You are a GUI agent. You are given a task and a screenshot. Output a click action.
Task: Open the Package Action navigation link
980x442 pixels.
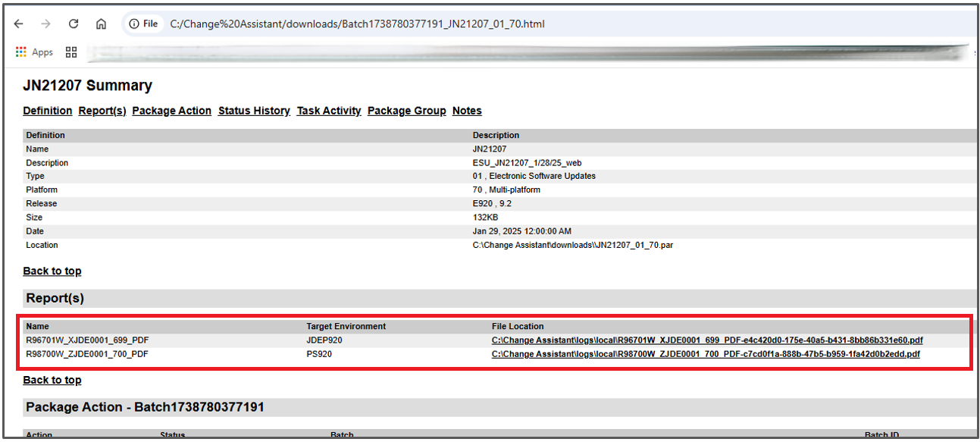(x=171, y=111)
